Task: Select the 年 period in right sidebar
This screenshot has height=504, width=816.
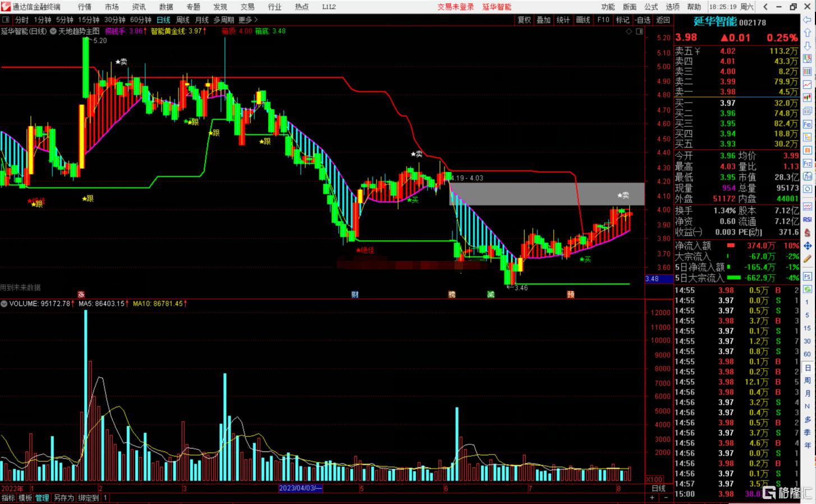Action: tap(808, 445)
